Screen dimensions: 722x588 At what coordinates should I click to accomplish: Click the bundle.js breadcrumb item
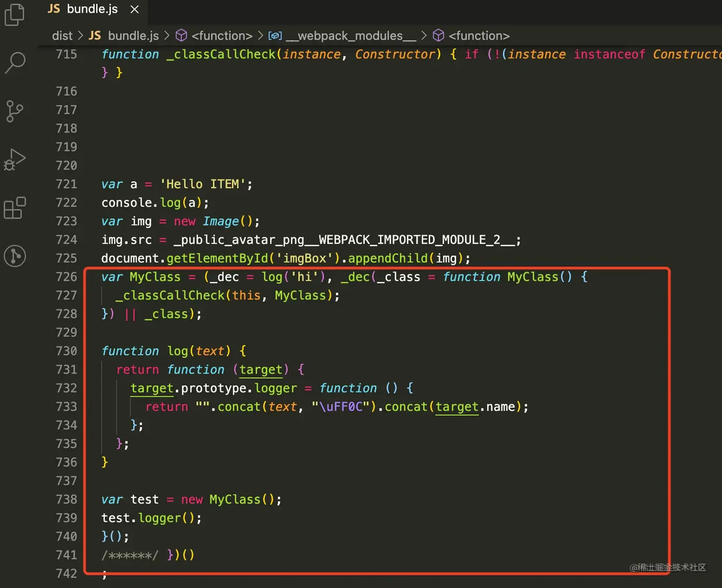(124, 36)
